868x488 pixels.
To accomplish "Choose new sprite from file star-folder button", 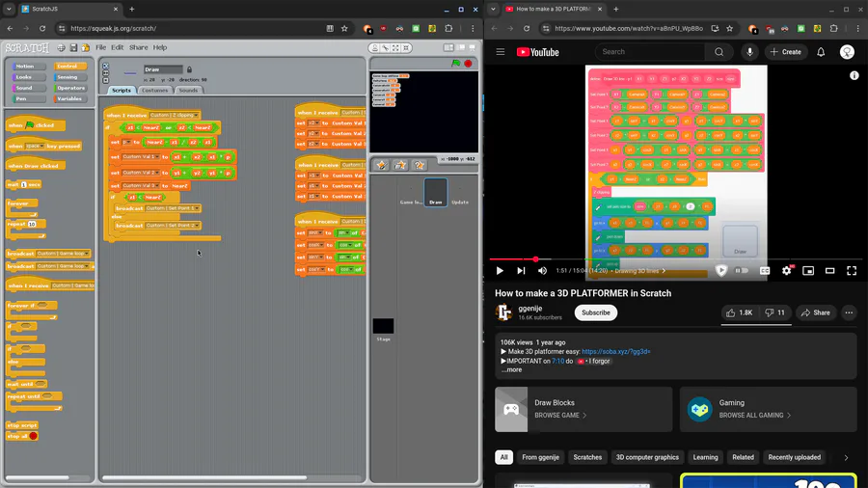I will point(400,165).
